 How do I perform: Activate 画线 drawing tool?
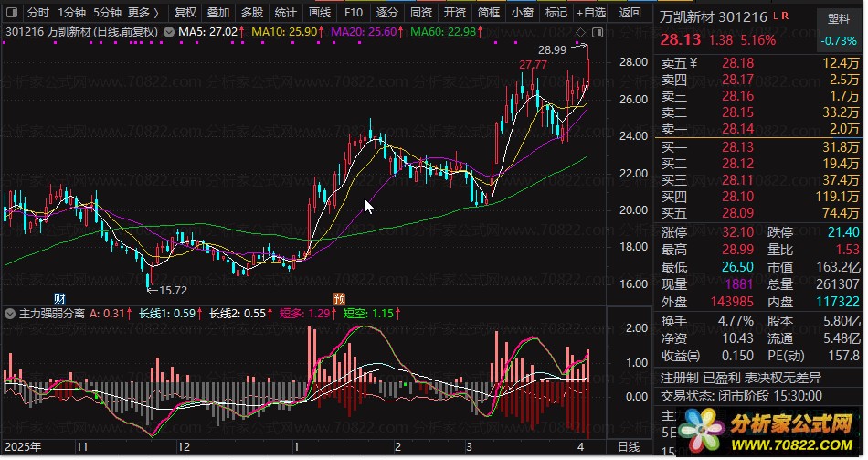point(320,12)
